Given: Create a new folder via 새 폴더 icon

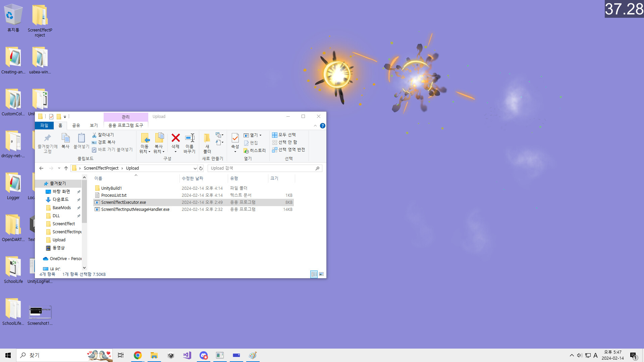Looking at the screenshot, I should tap(207, 142).
